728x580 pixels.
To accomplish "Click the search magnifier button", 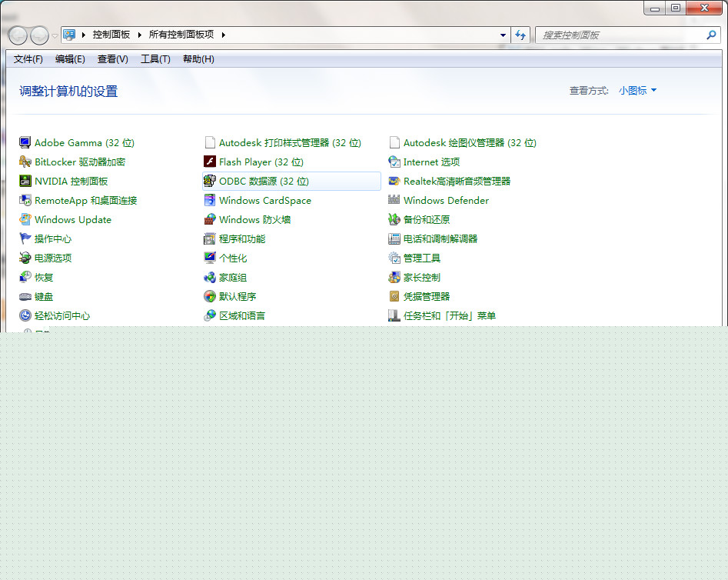I will 711,35.
